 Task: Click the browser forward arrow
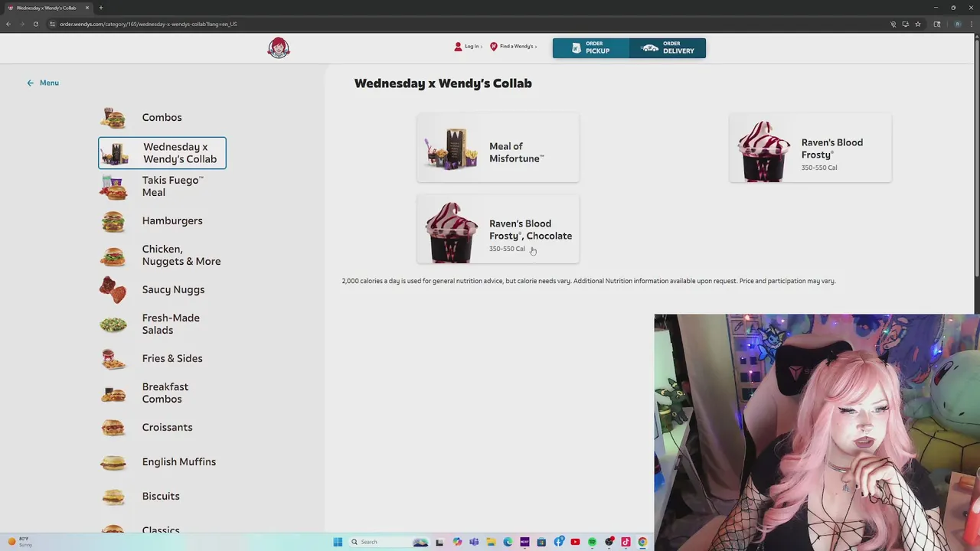pos(22,24)
